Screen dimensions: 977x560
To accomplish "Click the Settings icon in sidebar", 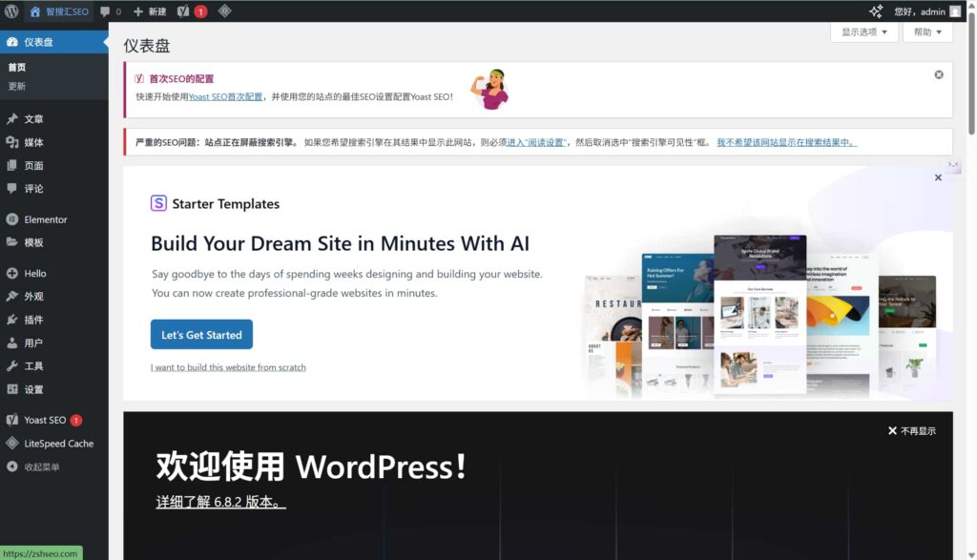I will click(12, 389).
